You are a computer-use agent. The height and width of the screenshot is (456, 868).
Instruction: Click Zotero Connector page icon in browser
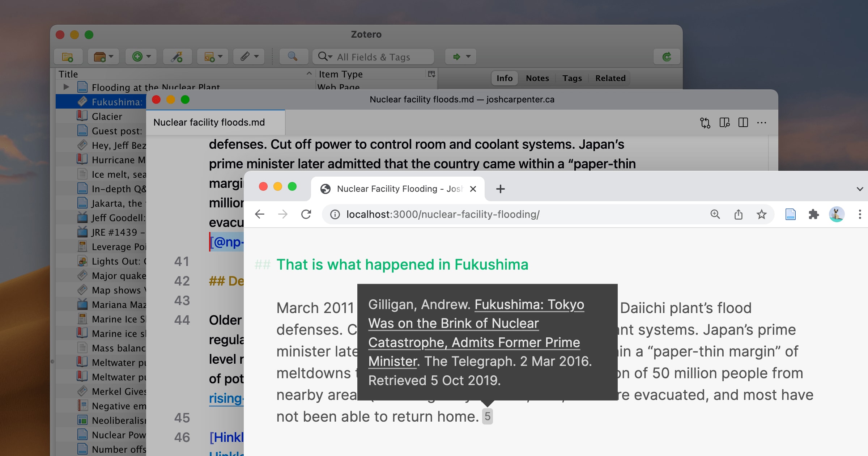point(790,214)
